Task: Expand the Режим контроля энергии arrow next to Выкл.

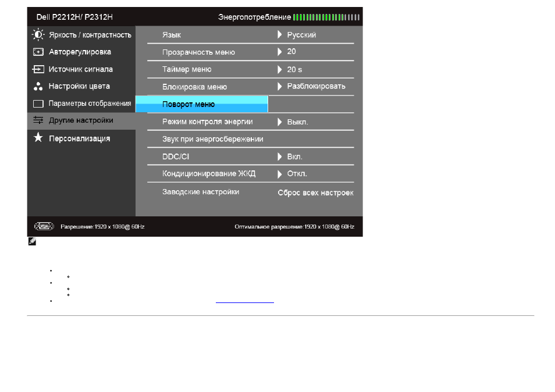Action: [x=280, y=122]
